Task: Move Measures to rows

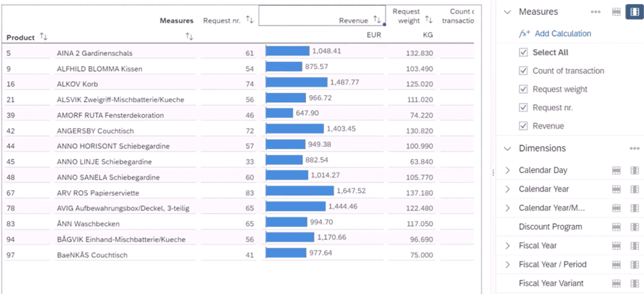Action: pyautogui.click(x=616, y=12)
